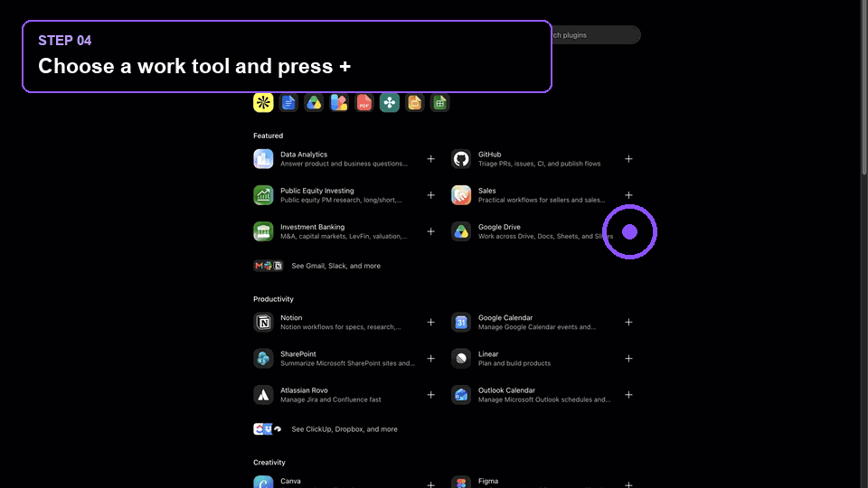This screenshot has height=488, width=868.
Task: Open the Investment Banking building icon
Action: point(263,231)
